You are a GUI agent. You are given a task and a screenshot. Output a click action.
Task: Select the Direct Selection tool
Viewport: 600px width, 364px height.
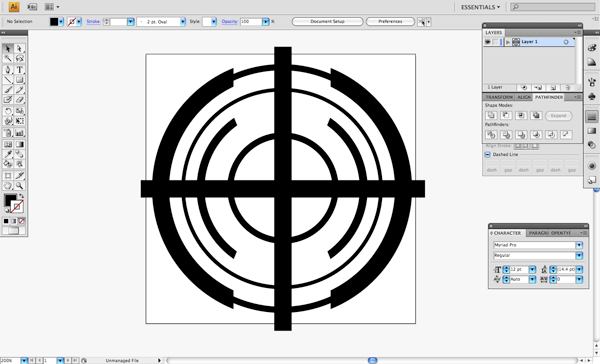(x=20, y=48)
